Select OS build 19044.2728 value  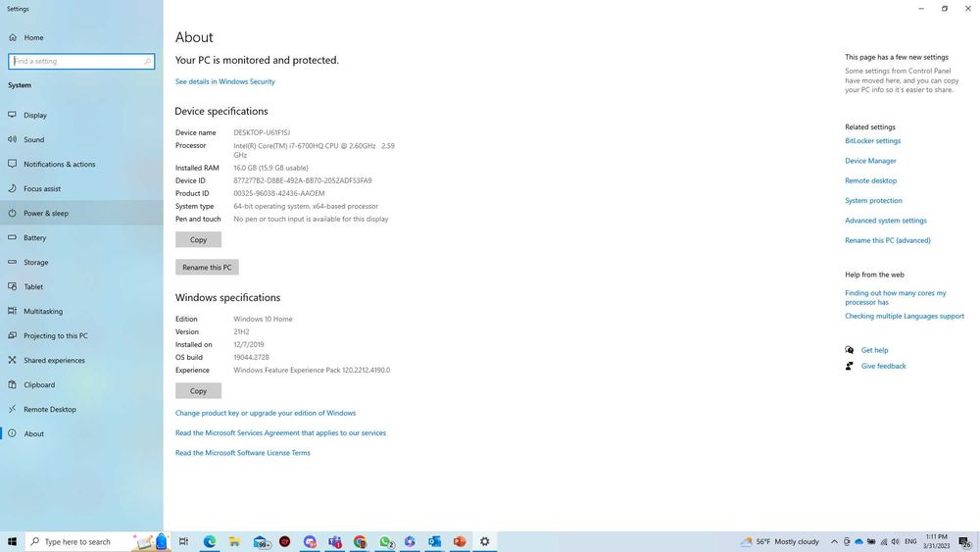pos(251,358)
